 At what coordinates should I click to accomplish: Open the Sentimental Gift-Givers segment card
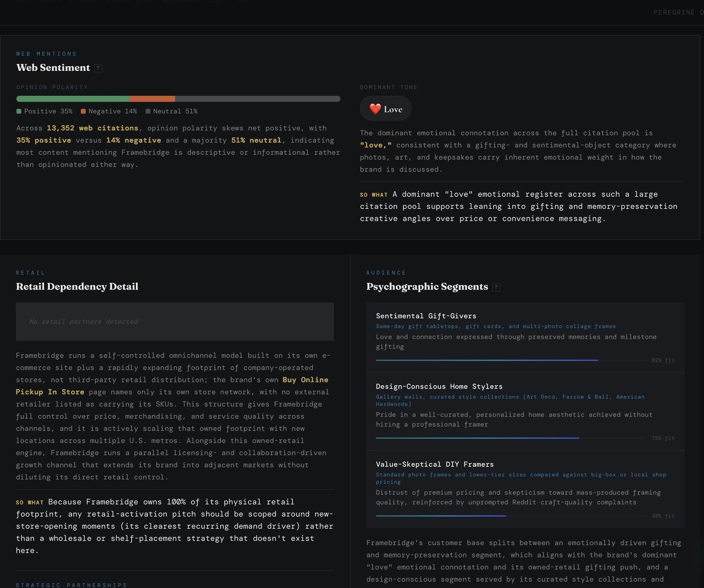pyautogui.click(x=525, y=338)
